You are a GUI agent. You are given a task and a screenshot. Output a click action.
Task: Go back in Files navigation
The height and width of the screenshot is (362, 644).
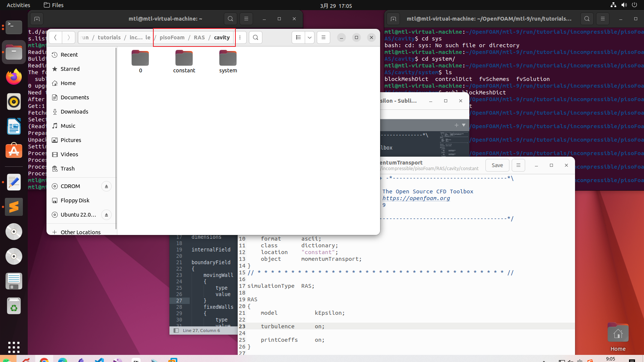click(x=55, y=37)
